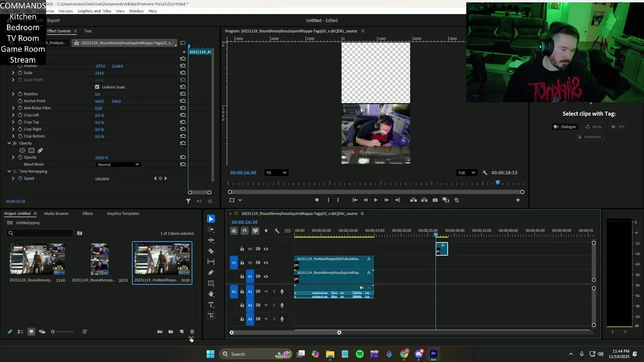Open Program monitor settings wrench

(x=485, y=172)
